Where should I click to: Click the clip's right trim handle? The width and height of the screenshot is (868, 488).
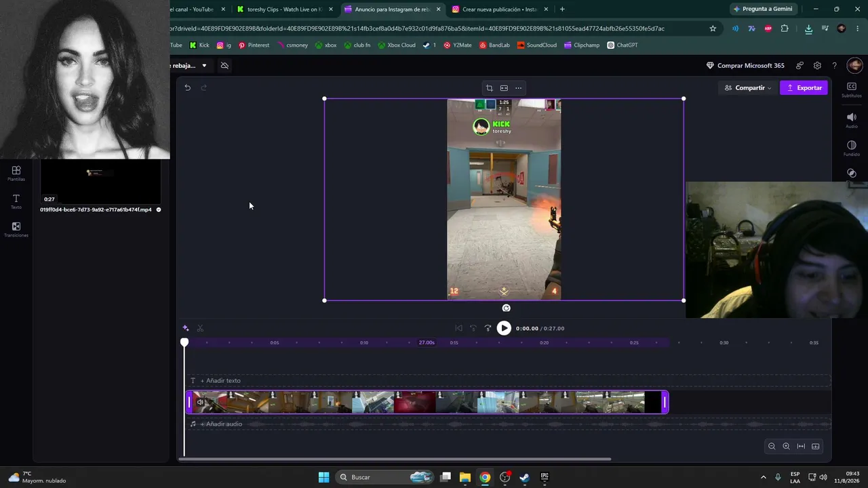(x=665, y=403)
